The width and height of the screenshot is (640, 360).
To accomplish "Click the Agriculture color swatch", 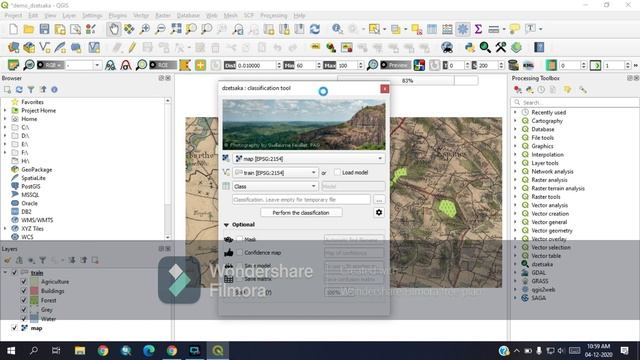I will click(34, 282).
